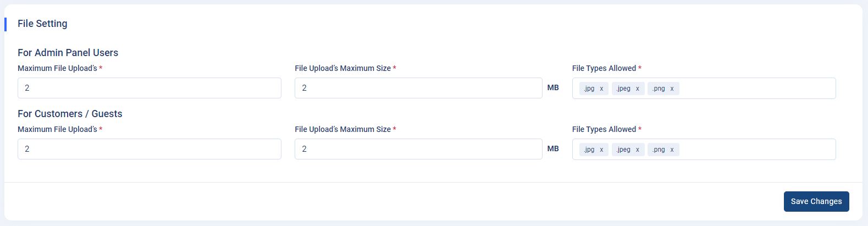The width and height of the screenshot is (868, 226).
Task: Click empty area of Admin File Types Allowed box
Action: tap(759, 89)
